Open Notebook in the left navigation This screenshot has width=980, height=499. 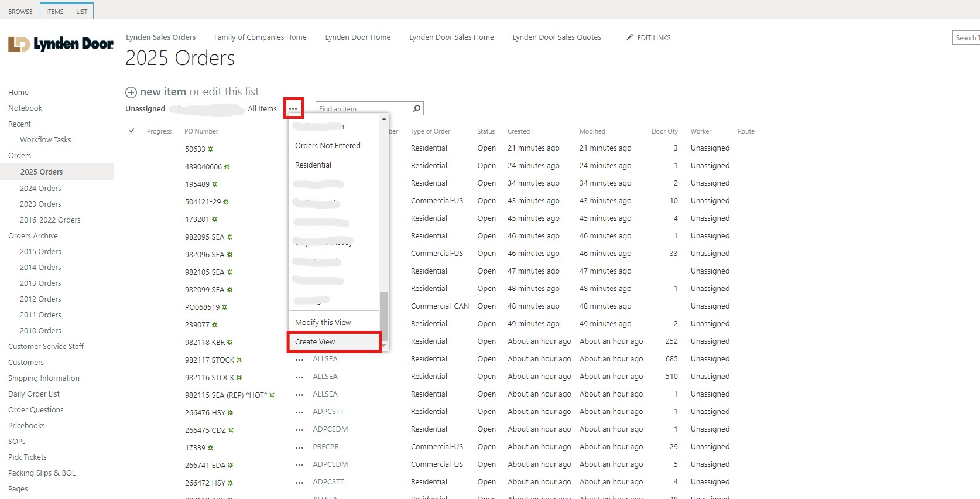25,108
